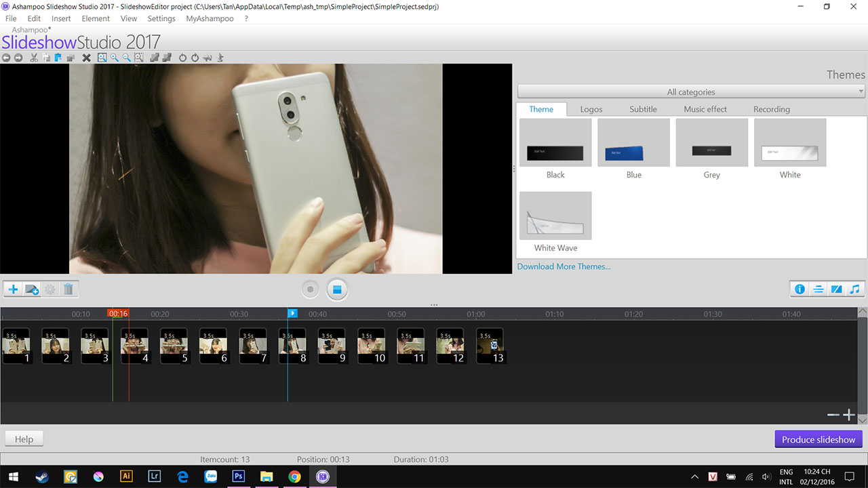Click the trash icon to delete selected slide
This screenshot has height=488, width=868.
click(68, 289)
